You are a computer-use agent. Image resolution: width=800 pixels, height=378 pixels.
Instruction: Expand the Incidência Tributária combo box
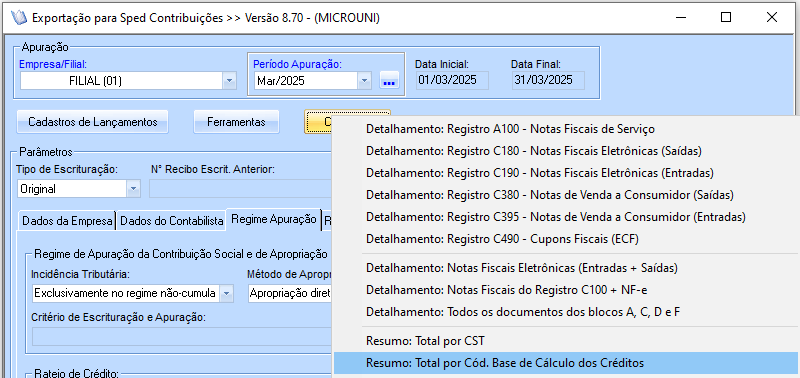click(227, 293)
